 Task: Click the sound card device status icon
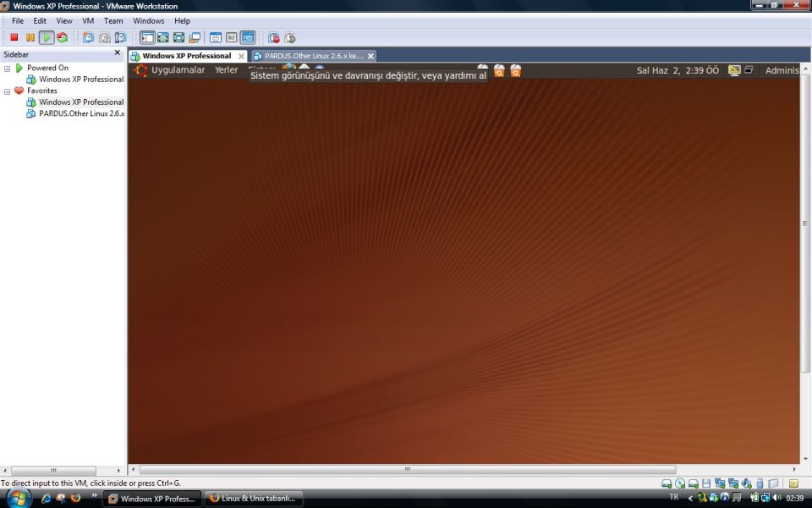point(746,483)
